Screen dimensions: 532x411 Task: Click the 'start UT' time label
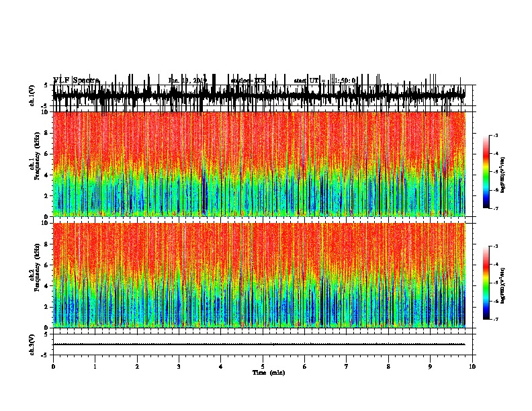[306, 81]
